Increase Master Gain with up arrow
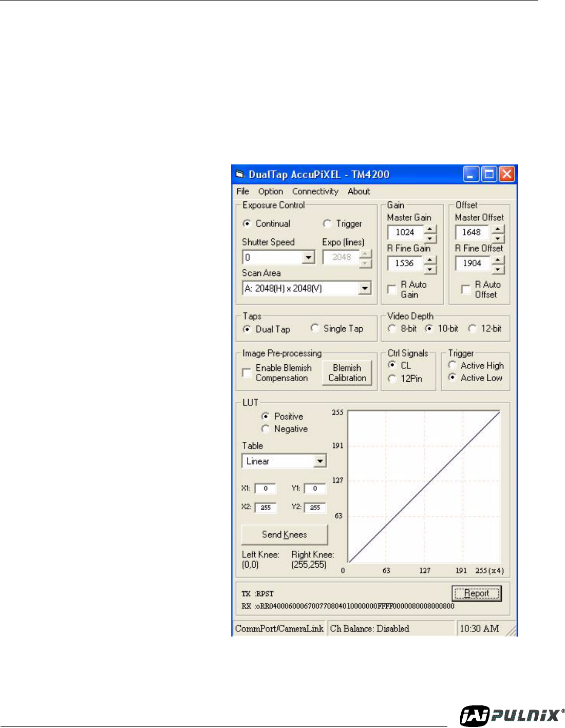Screen dimensions: 565x728 pyautogui.click(x=430, y=228)
